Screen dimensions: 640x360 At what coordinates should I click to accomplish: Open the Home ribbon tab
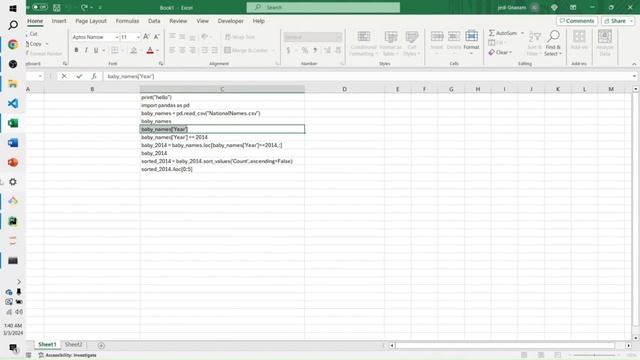coord(35,21)
